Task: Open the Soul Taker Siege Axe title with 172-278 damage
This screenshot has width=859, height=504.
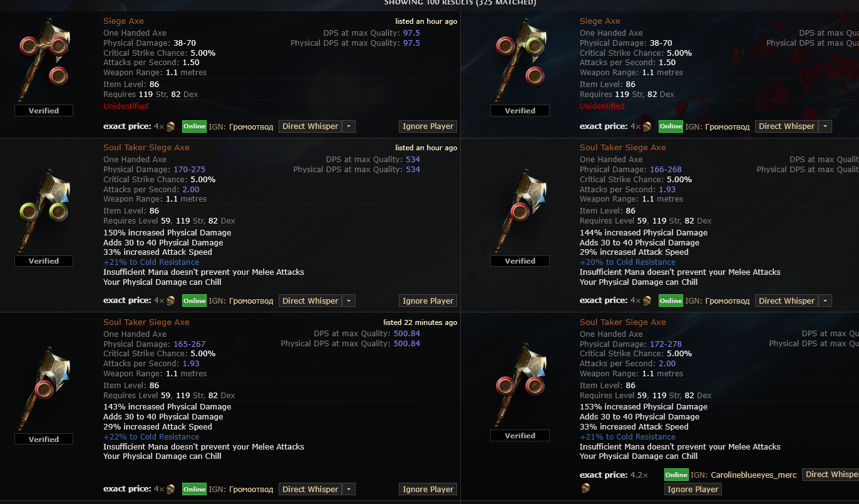Action: (x=623, y=322)
